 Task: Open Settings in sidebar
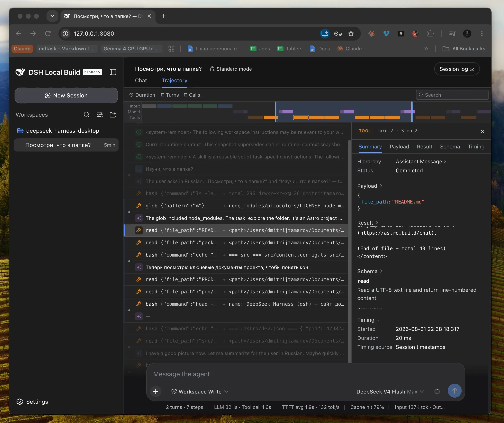(32, 402)
